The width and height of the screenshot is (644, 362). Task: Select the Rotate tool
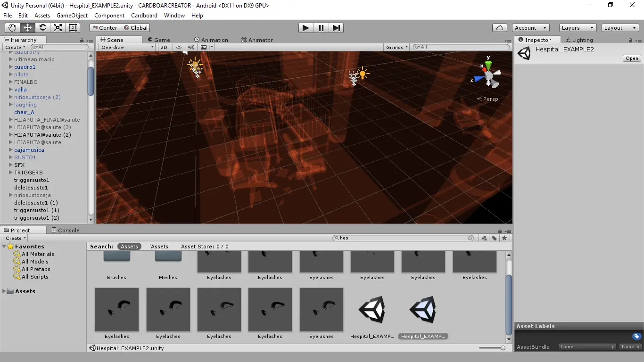(43, 28)
